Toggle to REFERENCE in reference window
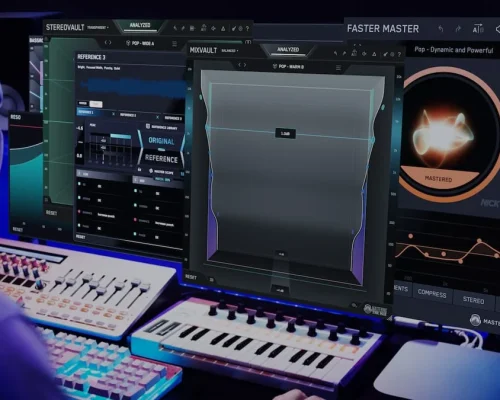The height and width of the screenshot is (400, 500). click(x=161, y=159)
